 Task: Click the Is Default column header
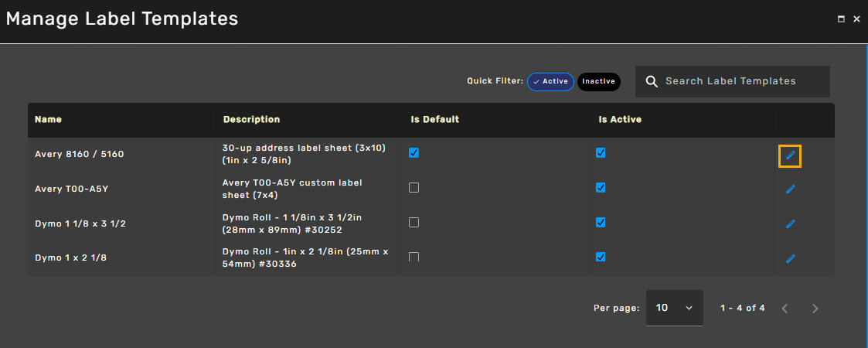tap(434, 120)
